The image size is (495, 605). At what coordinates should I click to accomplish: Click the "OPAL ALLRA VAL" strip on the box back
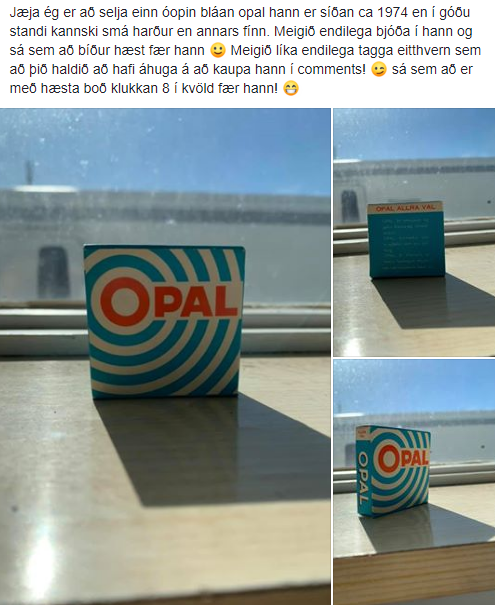[x=405, y=208]
